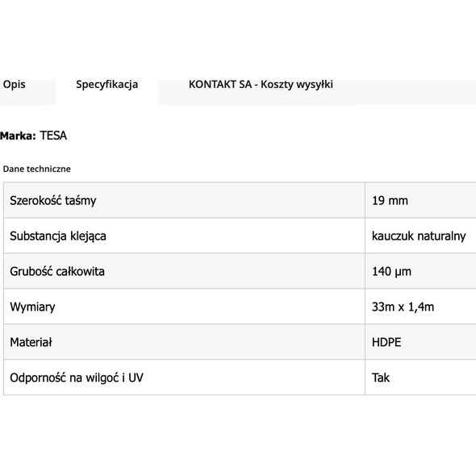The height and width of the screenshot is (476, 476).
Task: Click the 19 mm value cell
Action: pyautogui.click(x=420, y=200)
